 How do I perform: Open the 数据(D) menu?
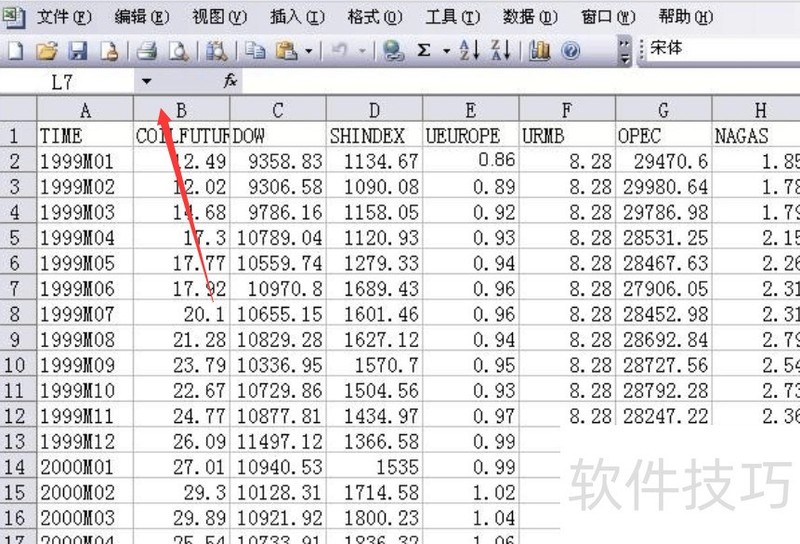coord(531,17)
